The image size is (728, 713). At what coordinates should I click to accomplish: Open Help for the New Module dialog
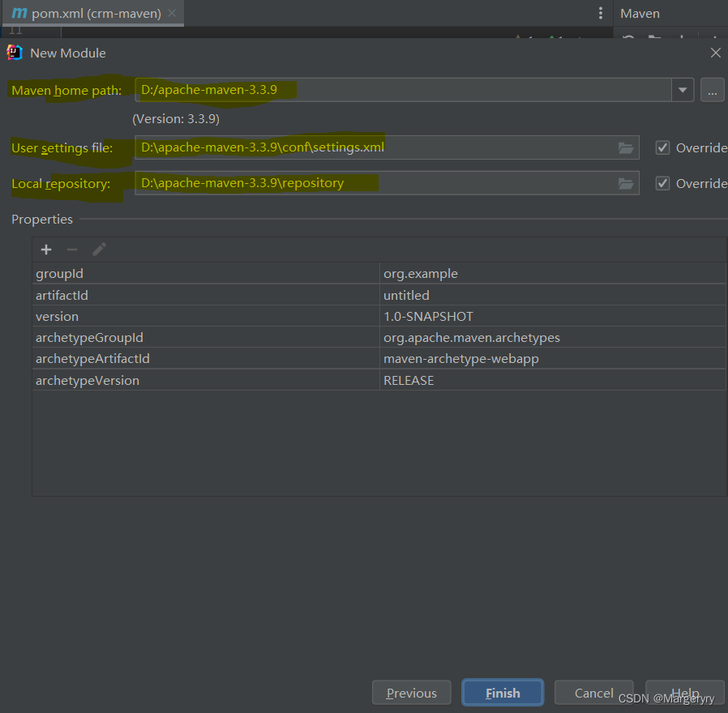tap(685, 693)
